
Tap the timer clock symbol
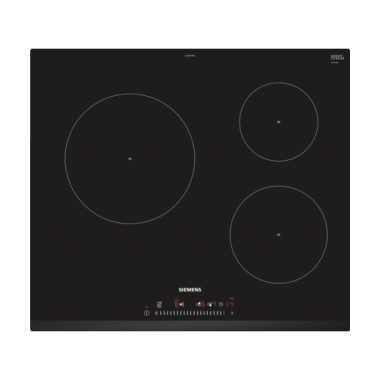220,304
